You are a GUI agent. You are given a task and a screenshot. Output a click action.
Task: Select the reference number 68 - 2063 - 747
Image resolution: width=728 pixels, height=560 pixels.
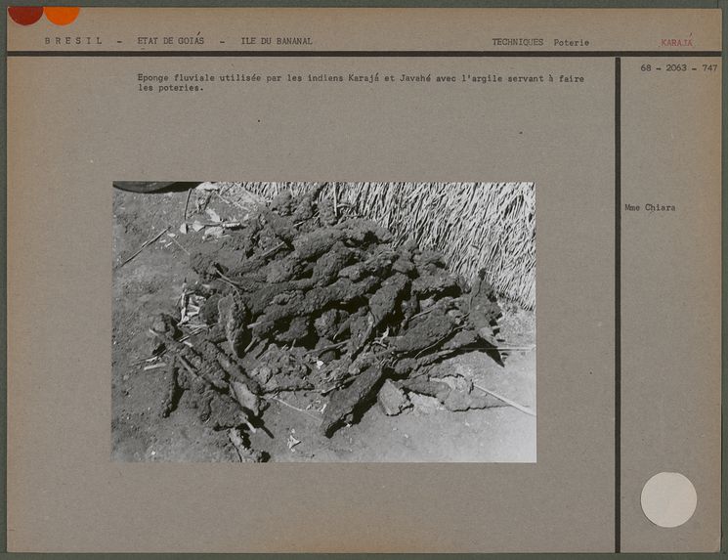coord(678,68)
